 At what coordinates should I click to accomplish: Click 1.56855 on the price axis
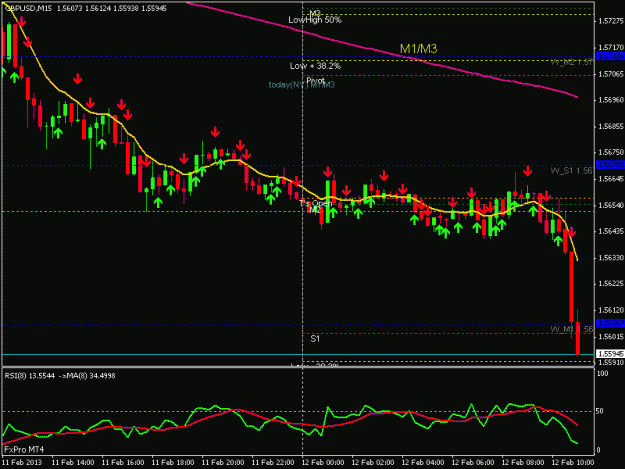pos(611,126)
